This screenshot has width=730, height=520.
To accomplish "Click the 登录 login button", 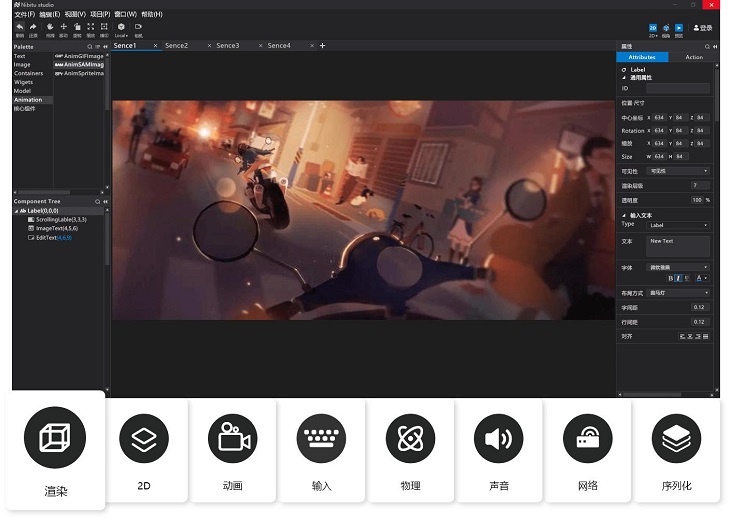I will (x=702, y=28).
